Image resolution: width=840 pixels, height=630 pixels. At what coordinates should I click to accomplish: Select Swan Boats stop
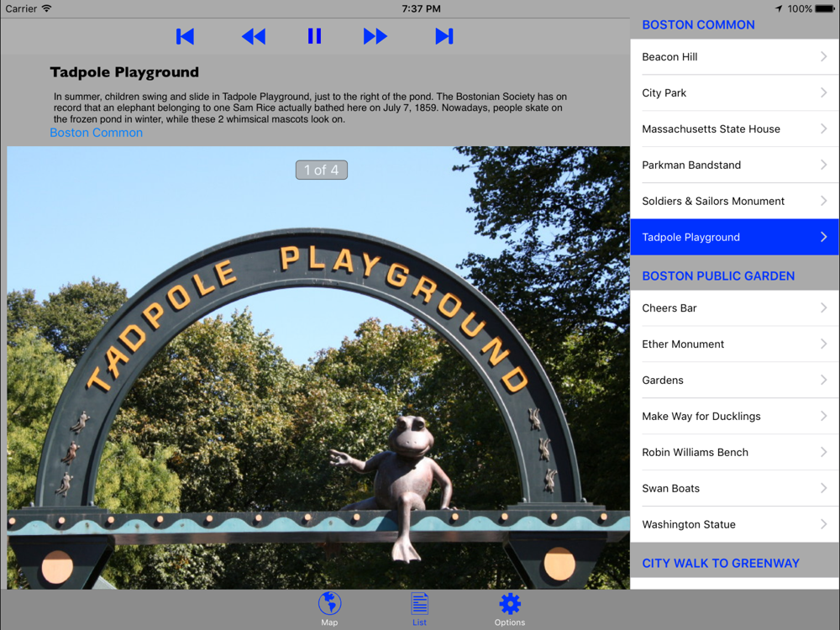(735, 488)
